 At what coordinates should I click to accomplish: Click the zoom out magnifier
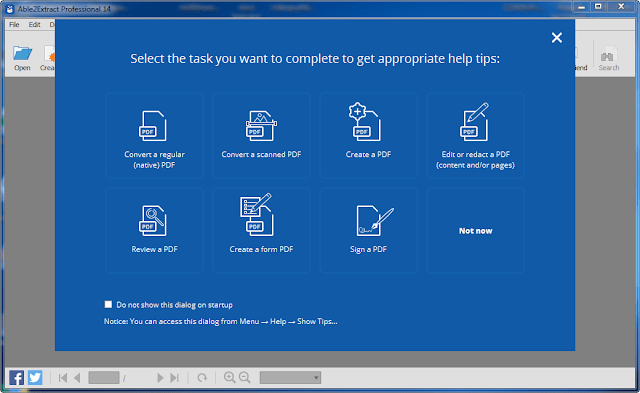point(244,377)
